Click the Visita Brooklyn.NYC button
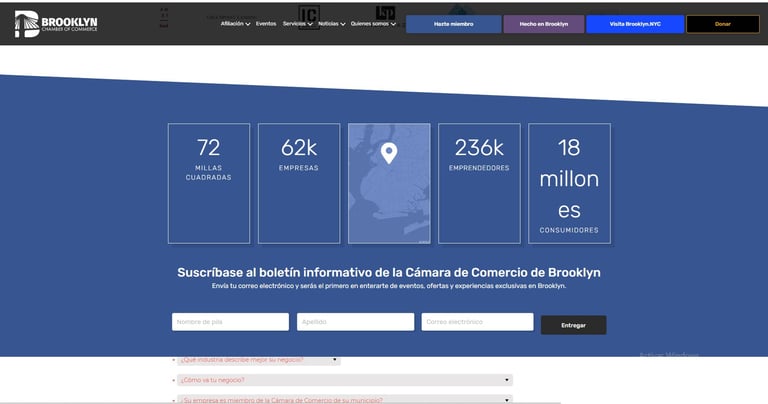Image resolution: width=768 pixels, height=404 pixels. tap(635, 24)
